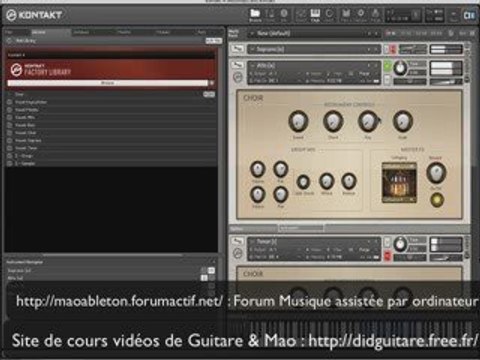Open the Alto instrument name dropdown
480x360 pixels.
pos(313,65)
